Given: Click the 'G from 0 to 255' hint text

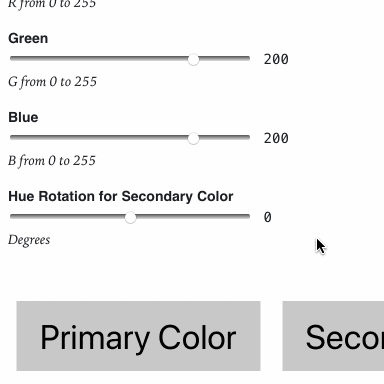Looking at the screenshot, I should 52,82.
